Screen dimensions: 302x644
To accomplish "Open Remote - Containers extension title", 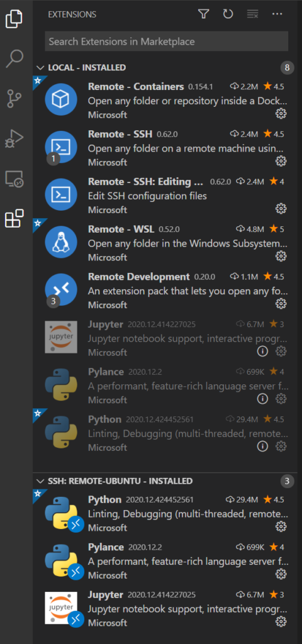I will click(x=136, y=87).
